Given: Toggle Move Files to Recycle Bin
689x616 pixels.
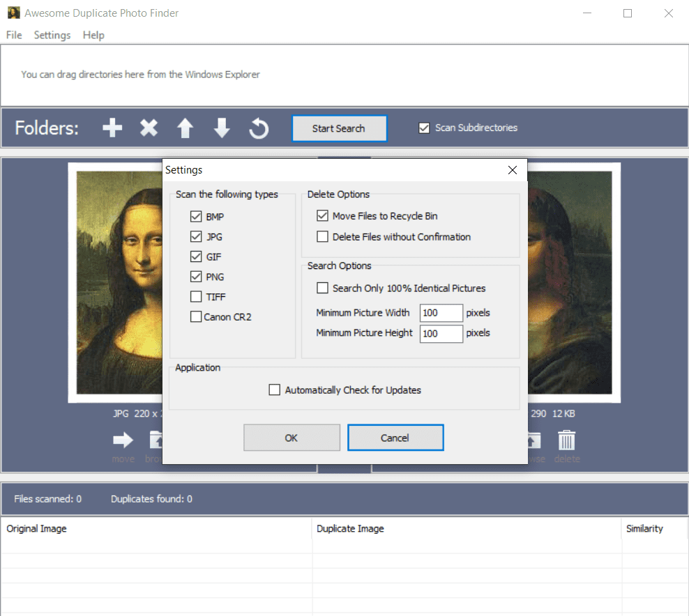Looking at the screenshot, I should [x=322, y=215].
